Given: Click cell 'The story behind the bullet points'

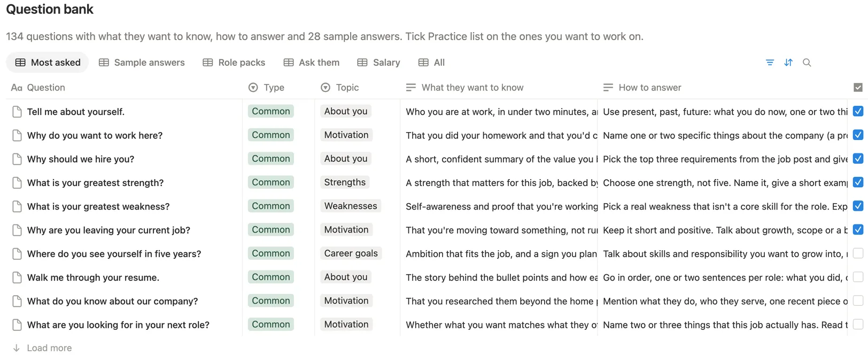Looking at the screenshot, I should 499,277.
